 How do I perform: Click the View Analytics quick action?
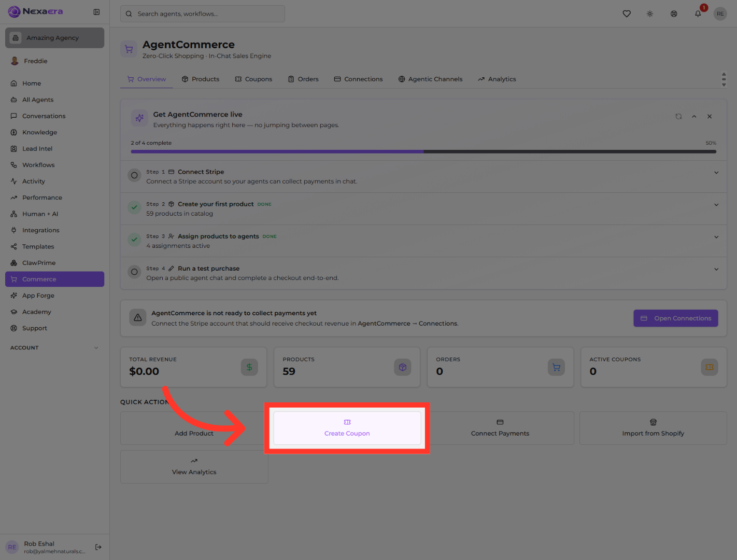(194, 467)
